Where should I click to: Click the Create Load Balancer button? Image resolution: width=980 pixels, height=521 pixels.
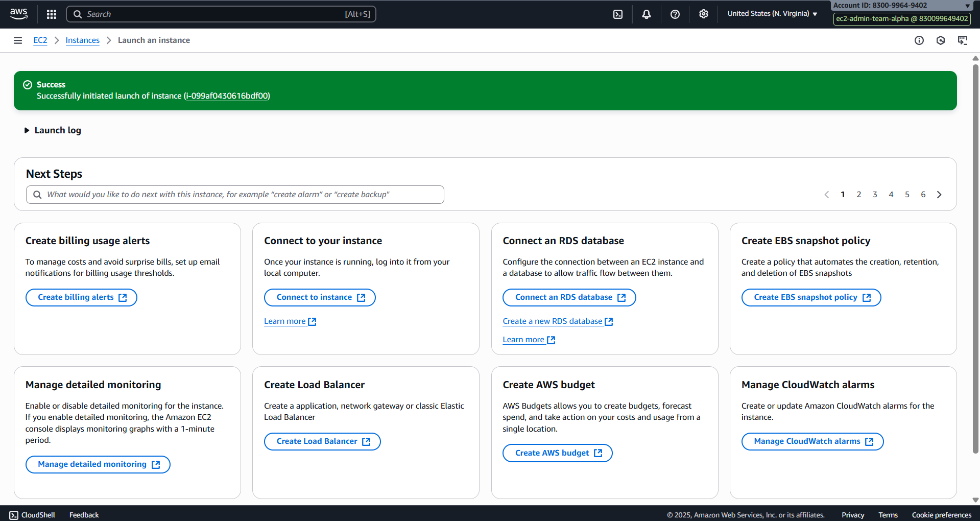tap(322, 441)
